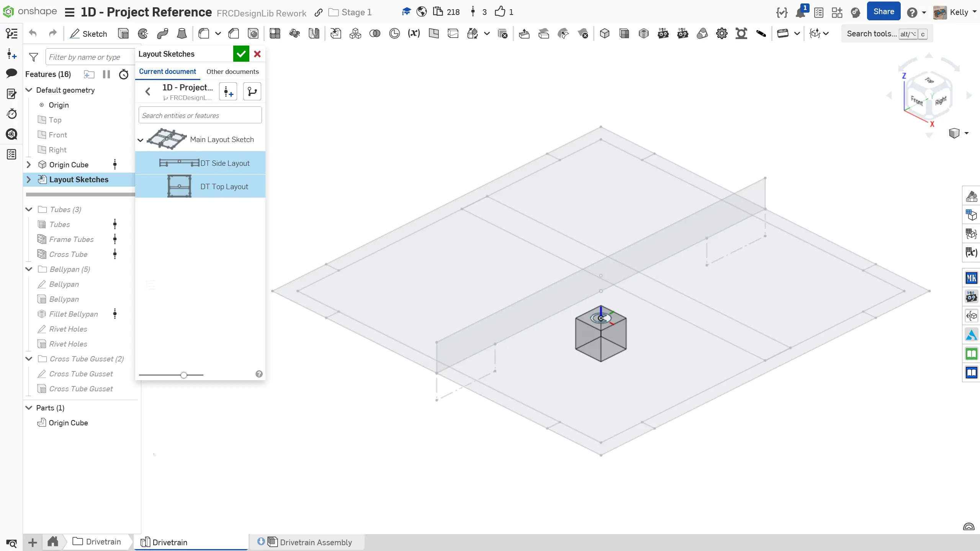This screenshot has height=551, width=980.
Task: Cancel Layout Sketches with red X
Action: [257, 54]
